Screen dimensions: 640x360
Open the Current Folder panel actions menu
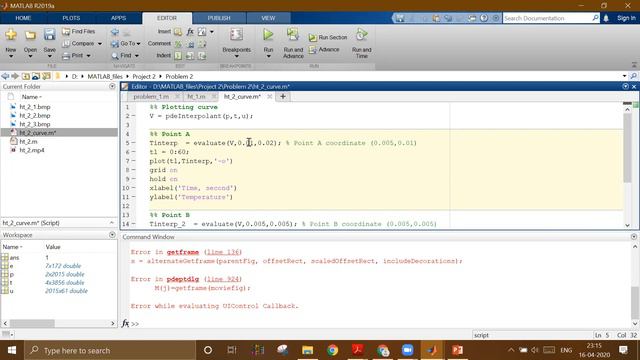tap(112, 87)
